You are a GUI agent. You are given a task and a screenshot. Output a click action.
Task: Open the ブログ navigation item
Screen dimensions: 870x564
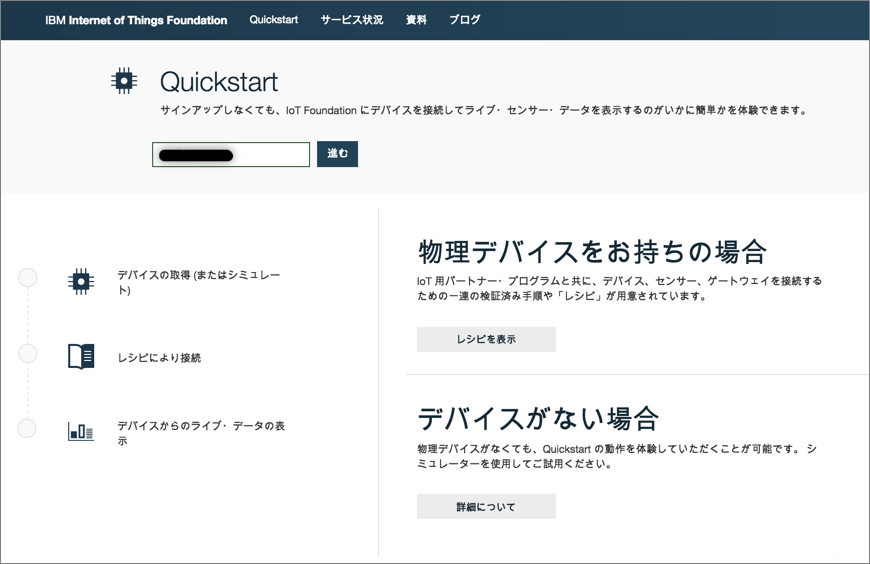pos(464,19)
